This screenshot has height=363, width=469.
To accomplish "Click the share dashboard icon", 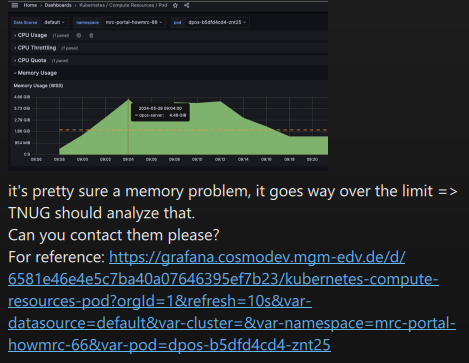I will point(187,5).
